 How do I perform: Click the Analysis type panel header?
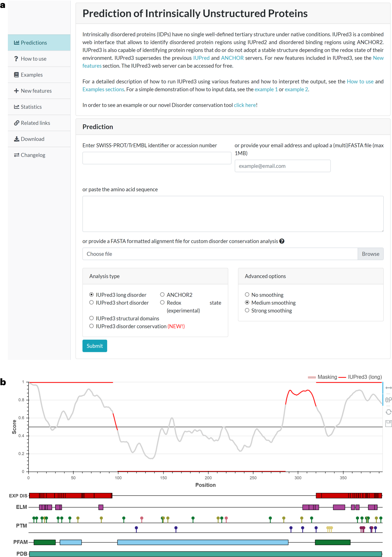click(155, 276)
